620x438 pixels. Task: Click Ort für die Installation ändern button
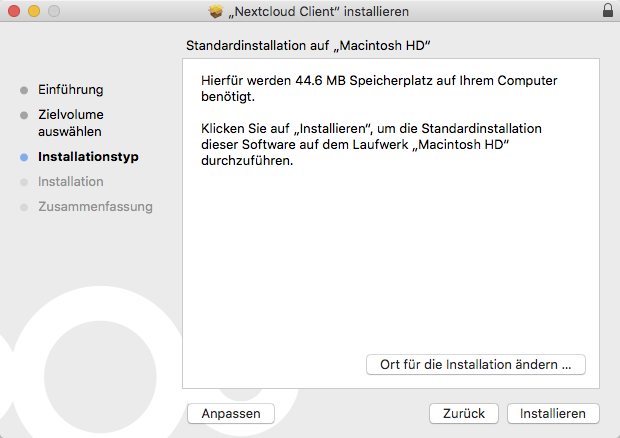(x=476, y=364)
